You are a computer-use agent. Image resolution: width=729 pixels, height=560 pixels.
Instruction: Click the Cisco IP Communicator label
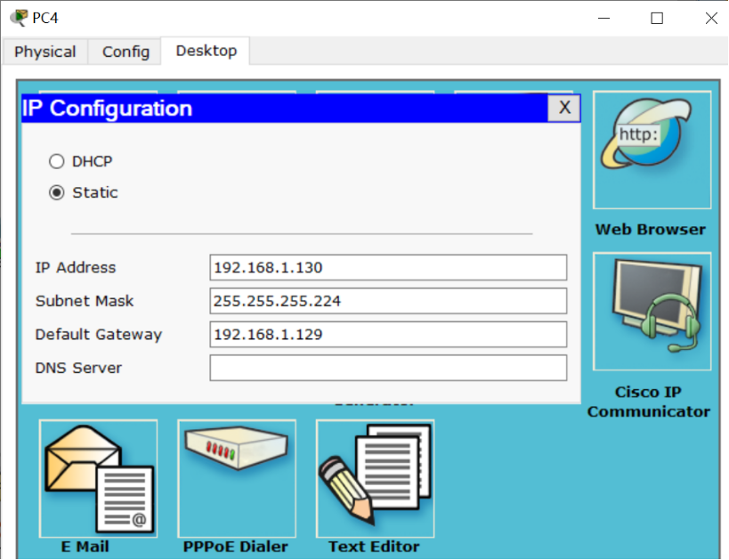click(649, 402)
